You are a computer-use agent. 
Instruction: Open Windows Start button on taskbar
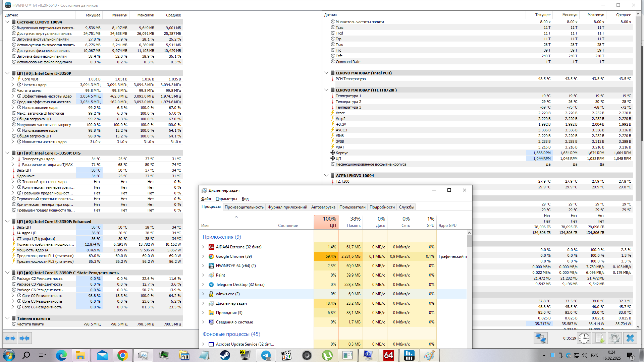tap(9, 355)
